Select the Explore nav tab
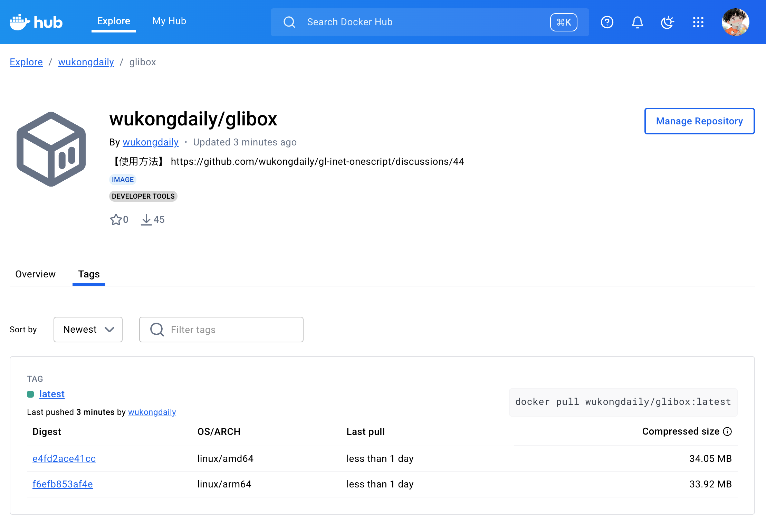 [114, 21]
